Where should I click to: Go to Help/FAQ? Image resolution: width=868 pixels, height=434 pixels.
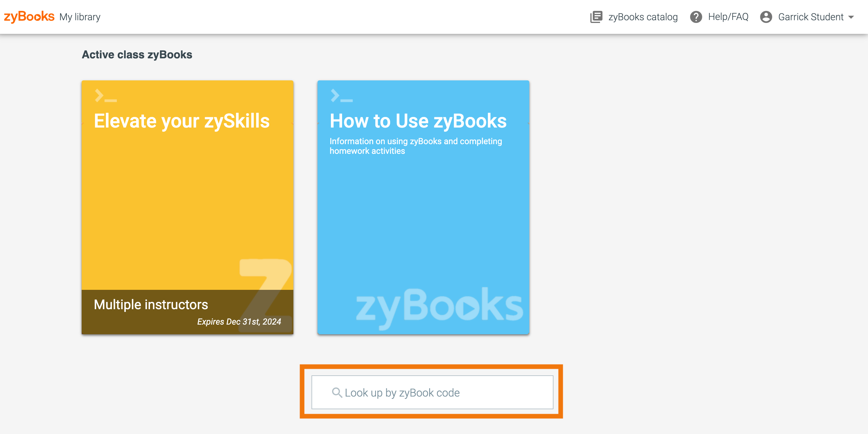tap(728, 17)
